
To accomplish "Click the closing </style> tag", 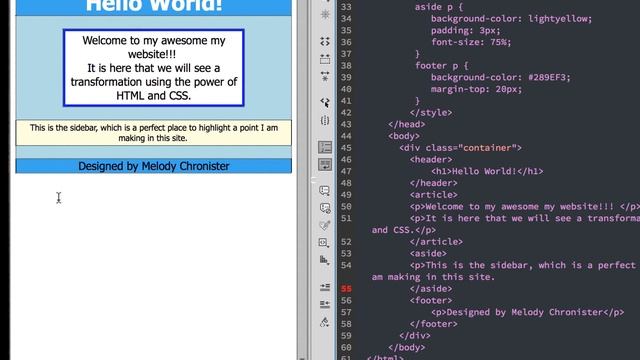I will pyautogui.click(x=431, y=112).
